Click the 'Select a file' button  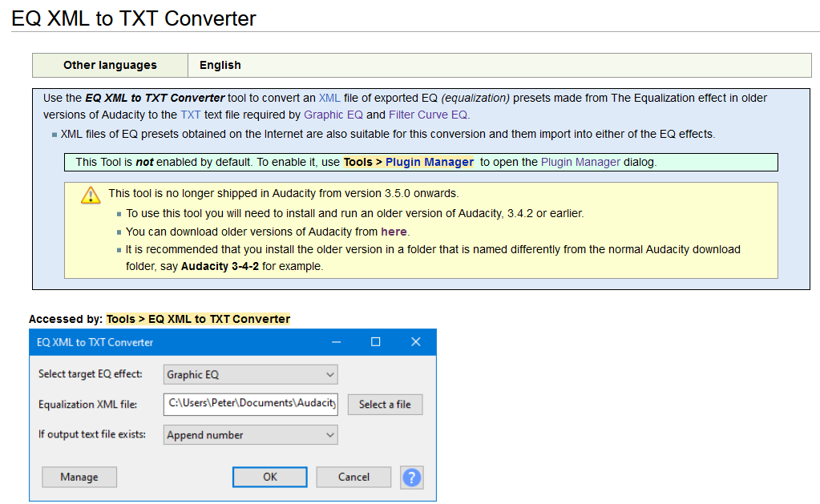click(385, 405)
